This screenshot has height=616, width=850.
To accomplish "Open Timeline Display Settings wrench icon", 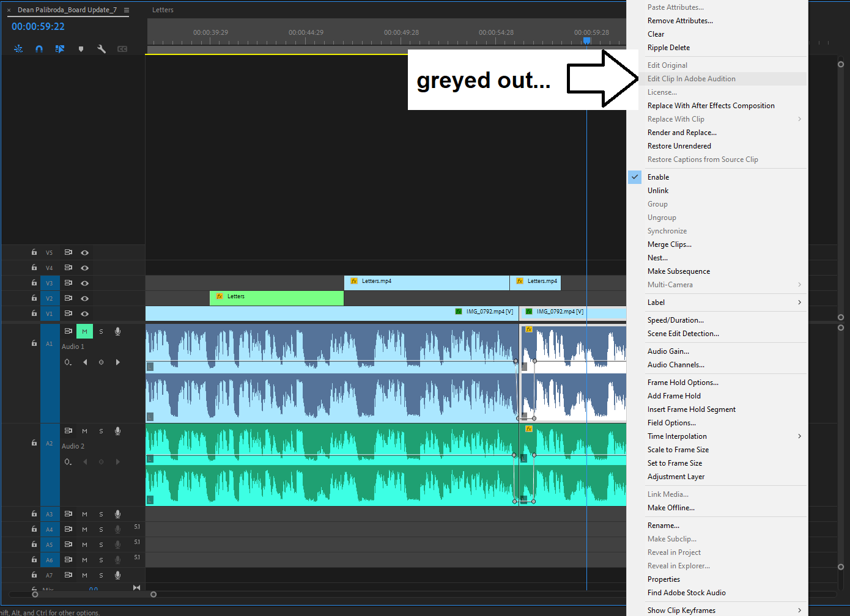I will coord(102,48).
